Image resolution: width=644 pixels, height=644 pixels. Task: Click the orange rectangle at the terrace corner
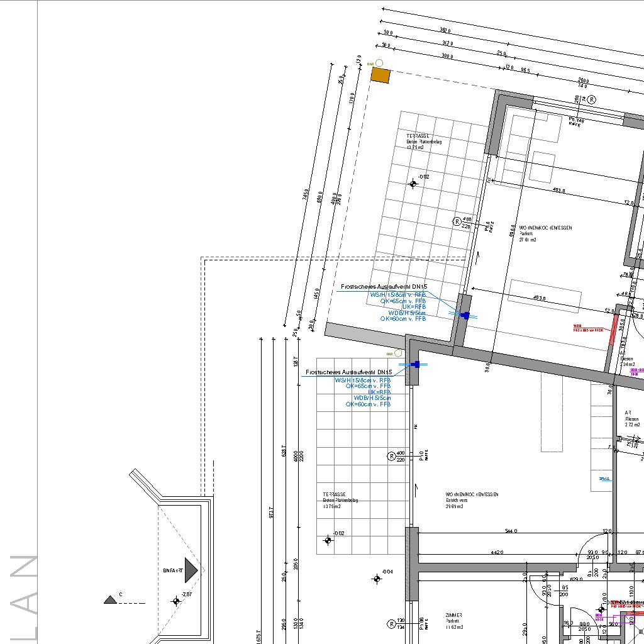380,75
